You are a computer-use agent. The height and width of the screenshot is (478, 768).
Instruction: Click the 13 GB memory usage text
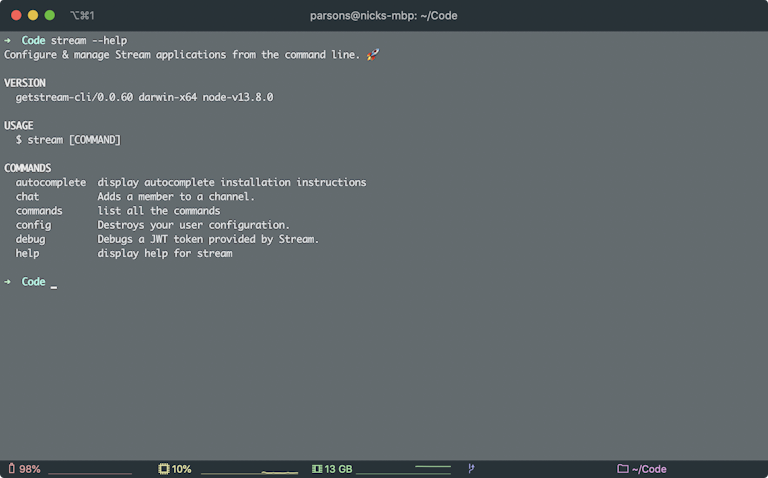pyautogui.click(x=338, y=469)
